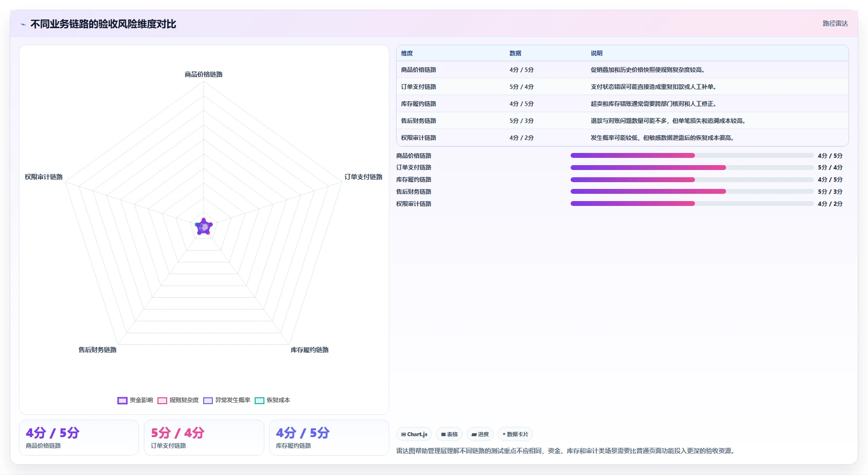Screen dimensions: 868x475
Task: Click the description starting 退款与对账问题
Action: 668,121
